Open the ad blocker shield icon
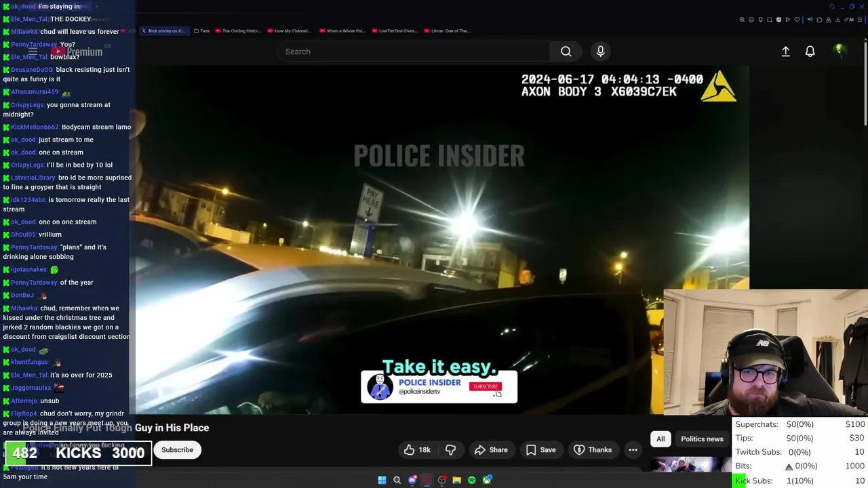Viewport: 868px width, 488px height. click(778, 20)
